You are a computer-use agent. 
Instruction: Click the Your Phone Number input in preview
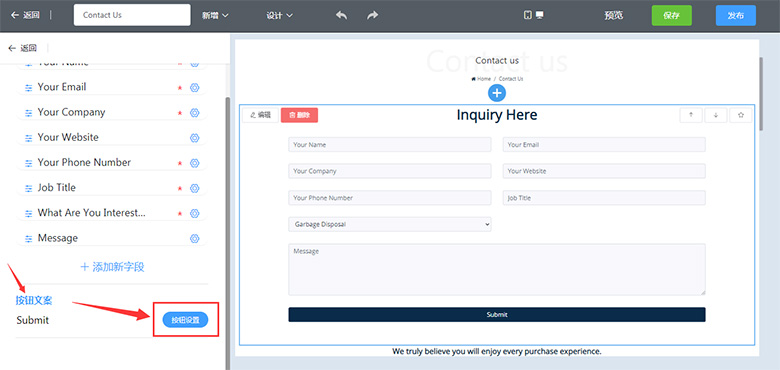coord(390,198)
